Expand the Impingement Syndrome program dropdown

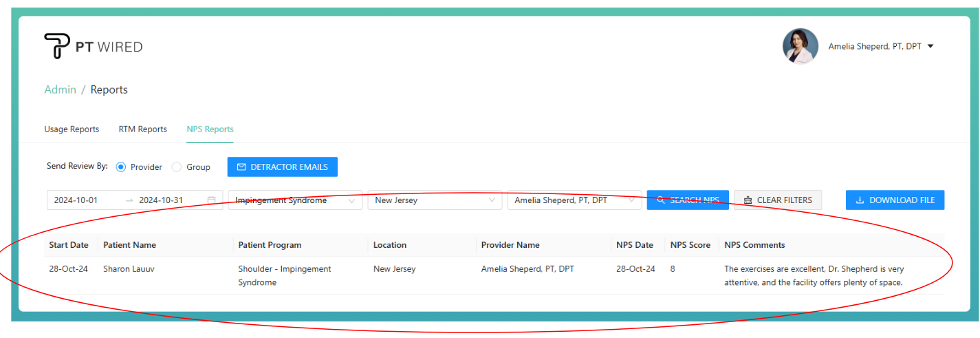tap(295, 200)
